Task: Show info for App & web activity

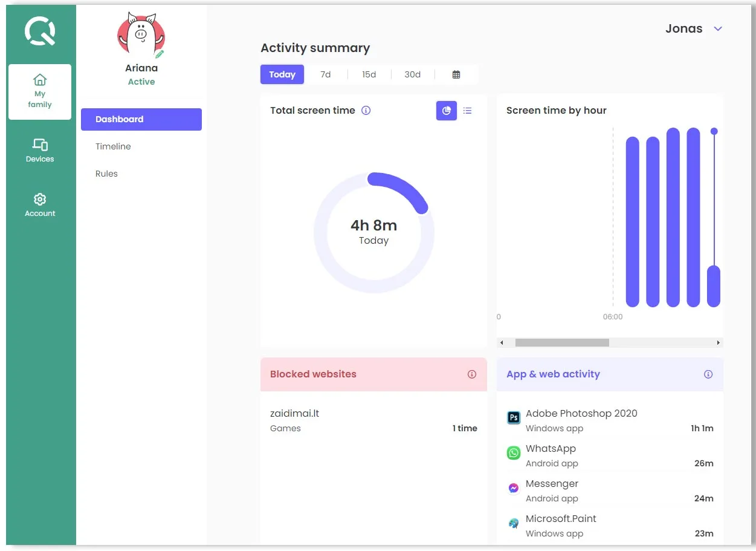Action: 708,374
